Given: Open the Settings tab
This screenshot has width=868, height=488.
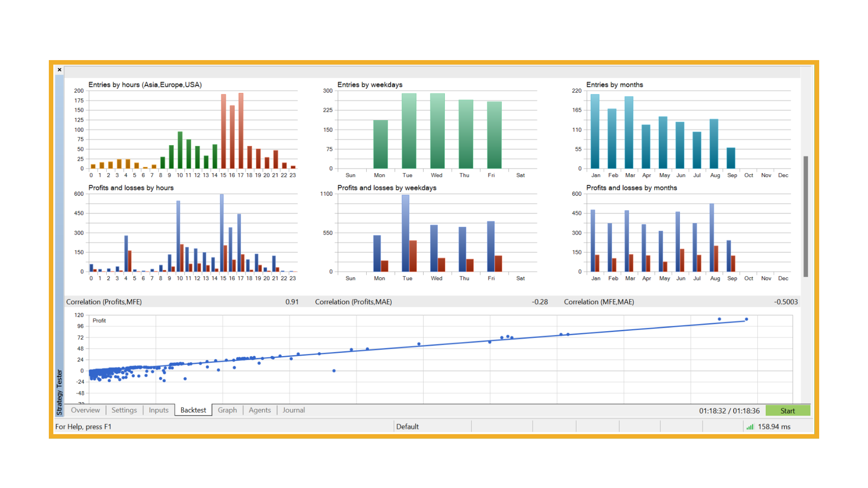Looking at the screenshot, I should click(124, 410).
